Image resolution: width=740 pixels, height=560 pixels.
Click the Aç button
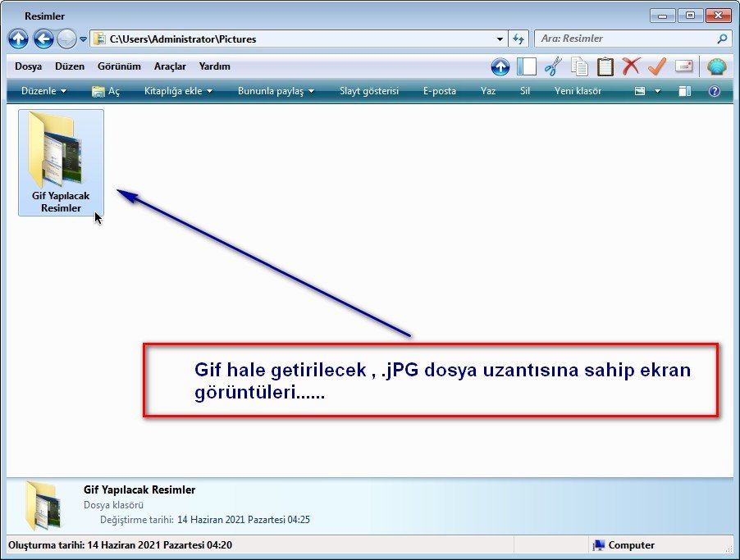[106, 91]
